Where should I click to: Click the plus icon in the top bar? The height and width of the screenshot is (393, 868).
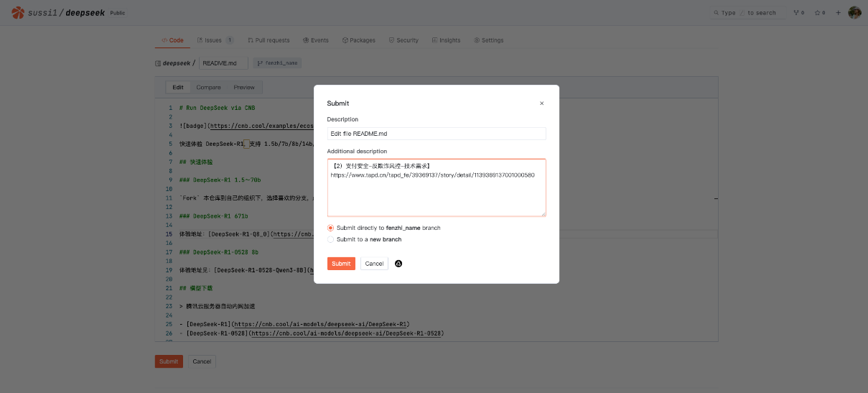point(838,13)
